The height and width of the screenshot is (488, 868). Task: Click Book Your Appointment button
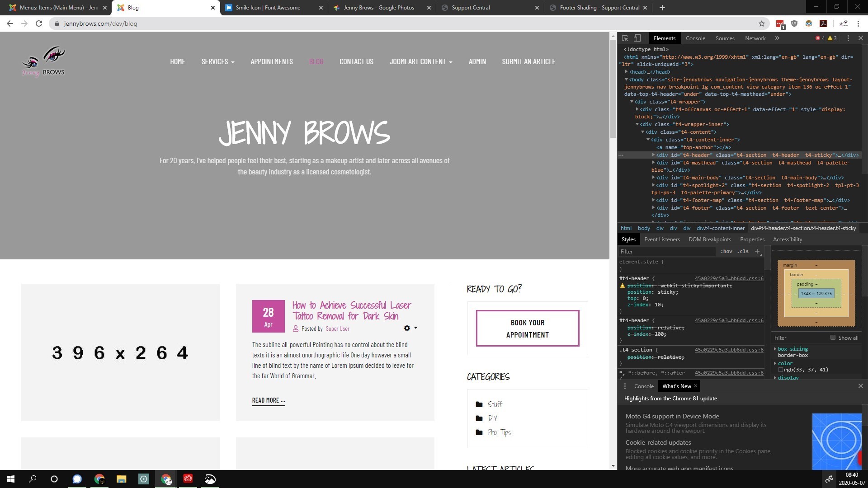[x=527, y=328]
